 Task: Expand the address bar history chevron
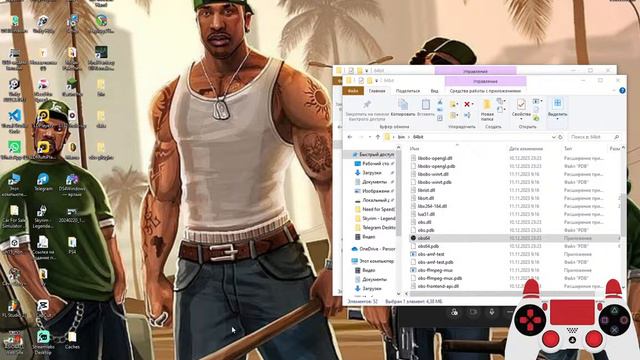click(x=553, y=137)
